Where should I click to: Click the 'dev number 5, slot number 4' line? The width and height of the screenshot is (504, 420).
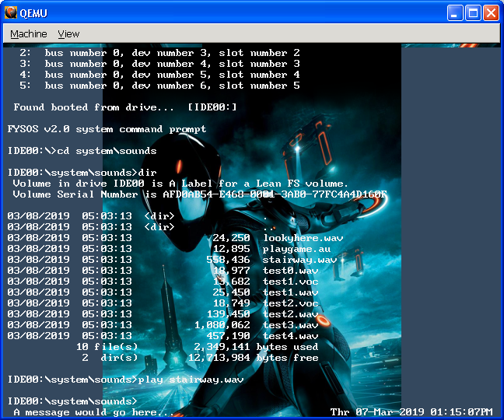[159, 75]
